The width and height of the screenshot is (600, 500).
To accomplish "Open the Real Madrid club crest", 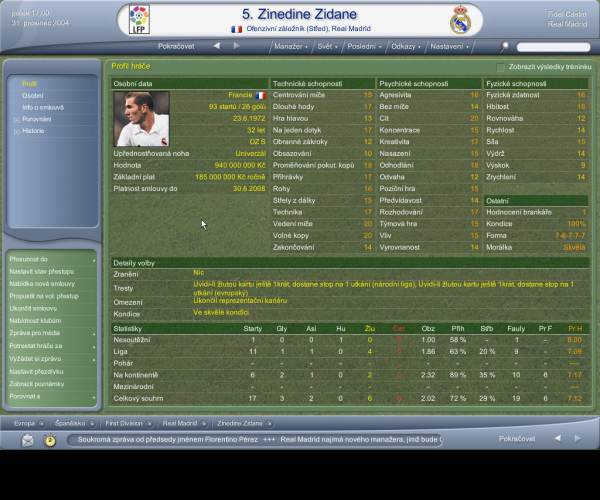I will pos(460,20).
